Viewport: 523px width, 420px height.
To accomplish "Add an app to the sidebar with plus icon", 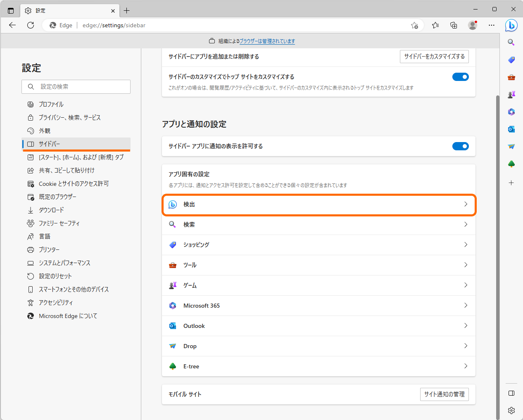I will pyautogui.click(x=511, y=183).
